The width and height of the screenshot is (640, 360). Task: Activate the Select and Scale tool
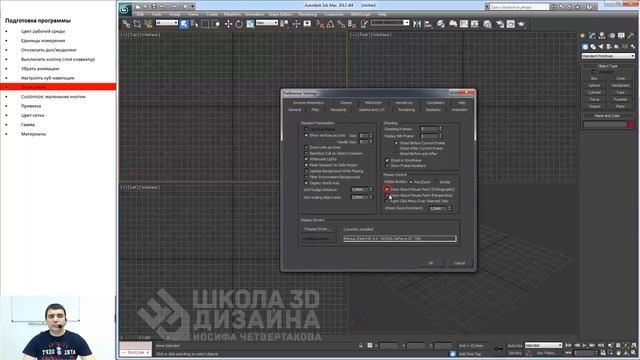pos(250,24)
